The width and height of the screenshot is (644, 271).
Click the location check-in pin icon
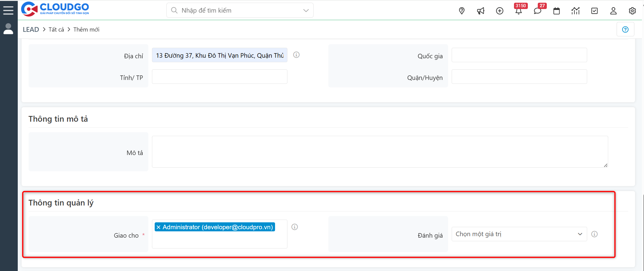pyautogui.click(x=462, y=11)
